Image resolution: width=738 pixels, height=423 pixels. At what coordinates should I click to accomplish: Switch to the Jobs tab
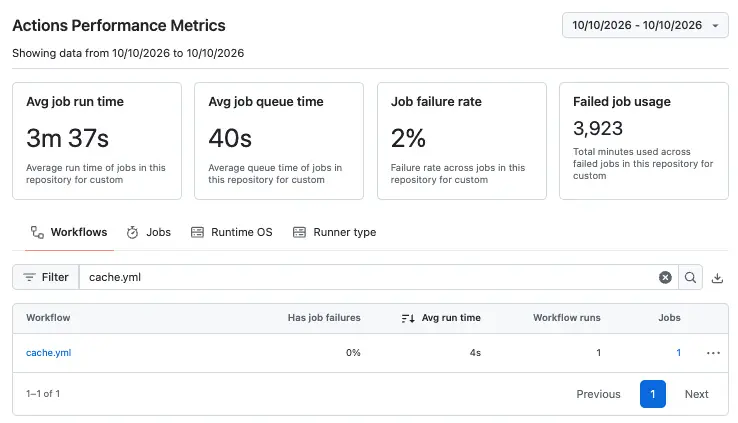[x=149, y=232]
